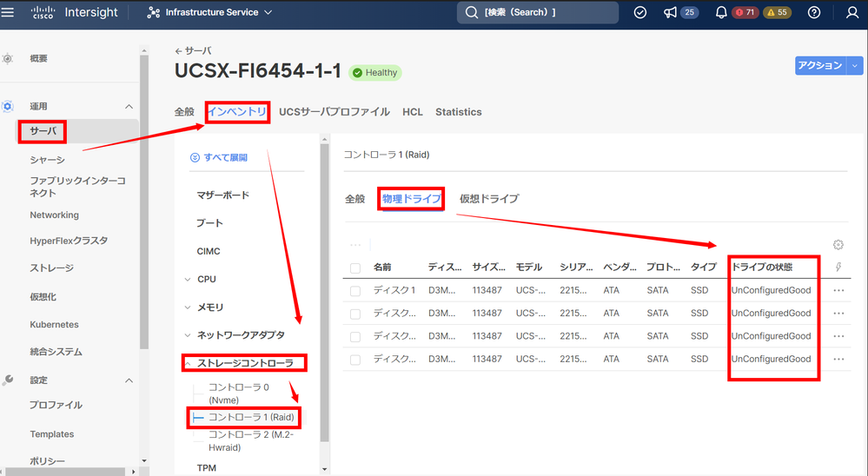
Task: Open ファブリックインターコネクト in the sidebar
Action: (77, 187)
